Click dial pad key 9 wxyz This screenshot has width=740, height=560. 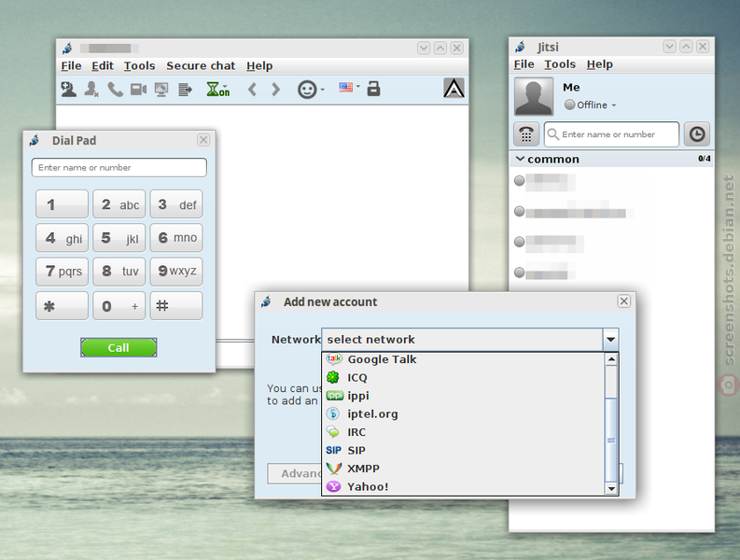pos(176,272)
